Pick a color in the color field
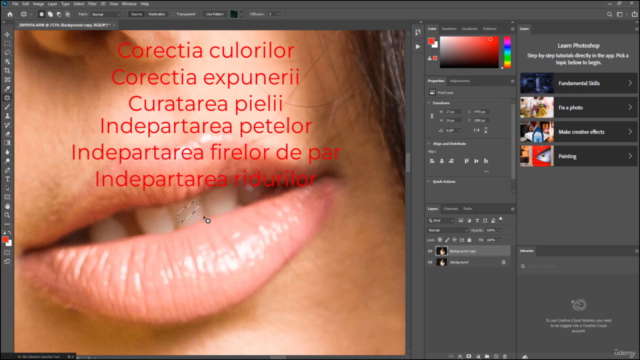Screen dimensions: 640x360 (x=469, y=52)
